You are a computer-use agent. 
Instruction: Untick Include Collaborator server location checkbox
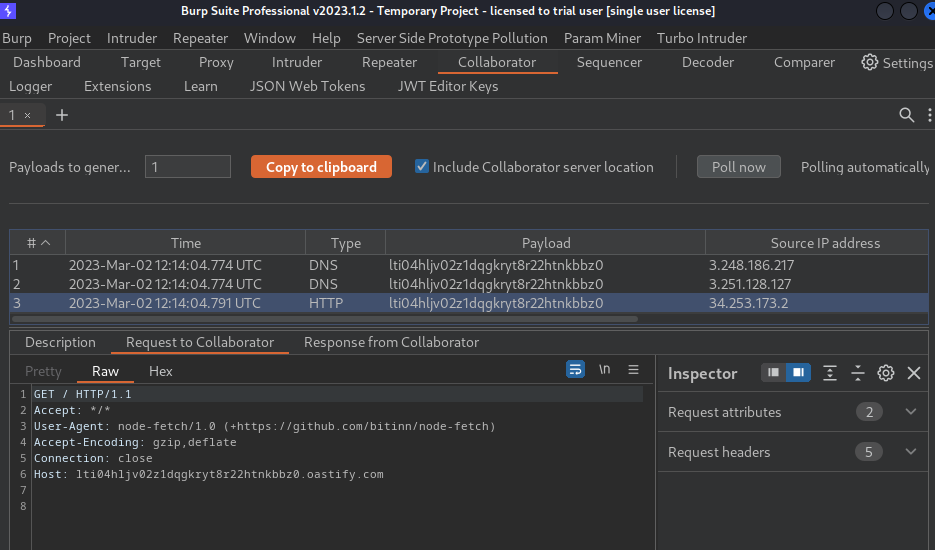coord(422,166)
